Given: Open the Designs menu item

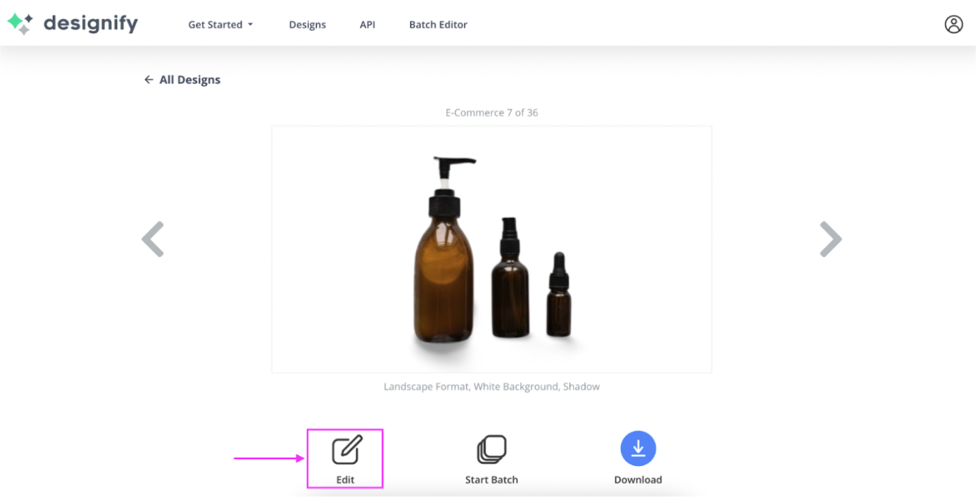Looking at the screenshot, I should (308, 25).
